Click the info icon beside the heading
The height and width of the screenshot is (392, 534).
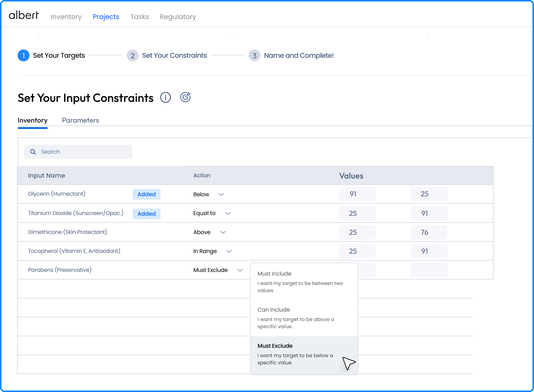pyautogui.click(x=165, y=98)
